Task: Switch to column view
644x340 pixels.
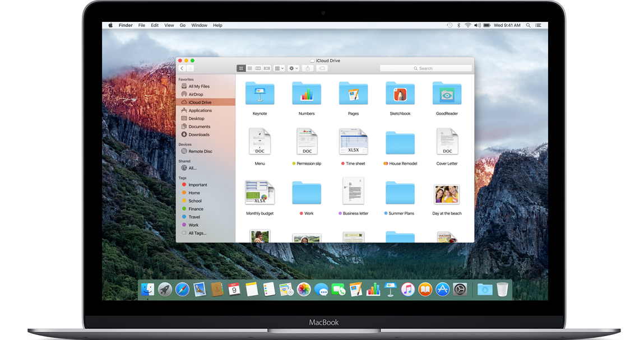Action: click(x=258, y=68)
